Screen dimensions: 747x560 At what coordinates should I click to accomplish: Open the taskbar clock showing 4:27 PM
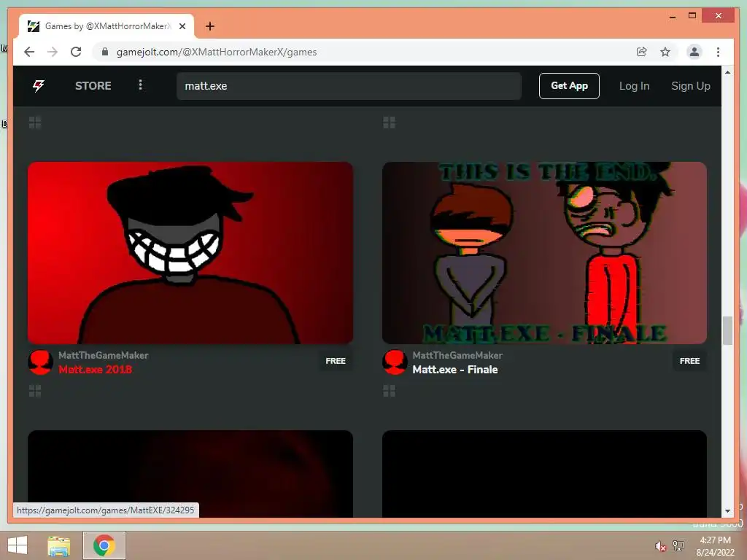click(x=715, y=545)
